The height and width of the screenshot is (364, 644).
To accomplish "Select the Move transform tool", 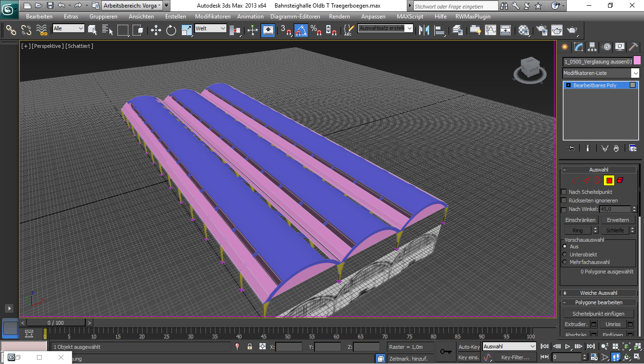I will (156, 30).
